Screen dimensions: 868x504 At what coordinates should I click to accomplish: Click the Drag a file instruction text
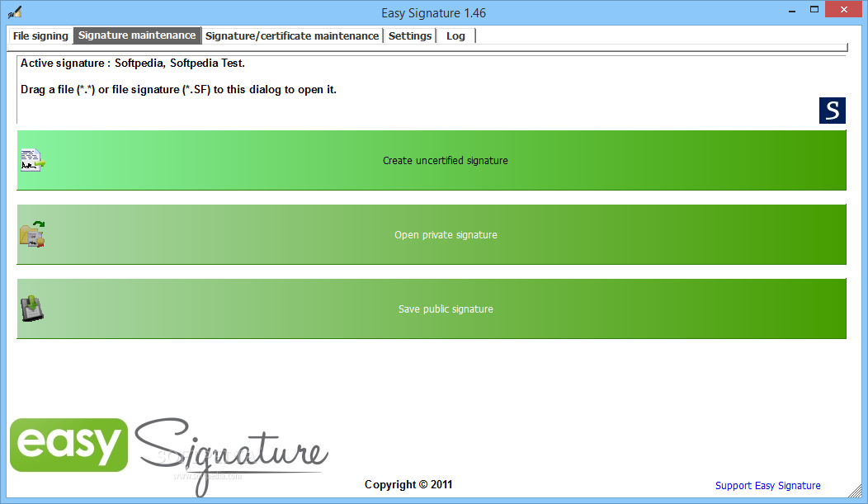coord(179,90)
